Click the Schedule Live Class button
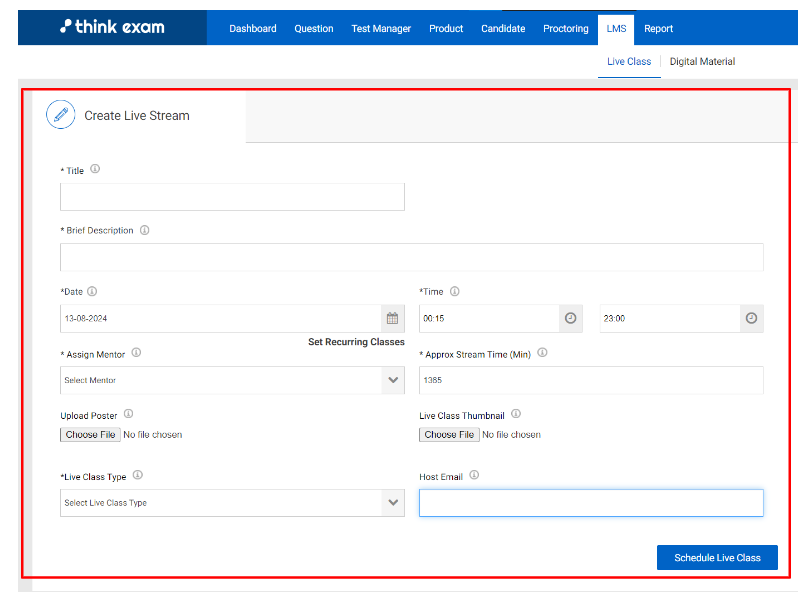This screenshot has width=809, height=592. tap(717, 558)
